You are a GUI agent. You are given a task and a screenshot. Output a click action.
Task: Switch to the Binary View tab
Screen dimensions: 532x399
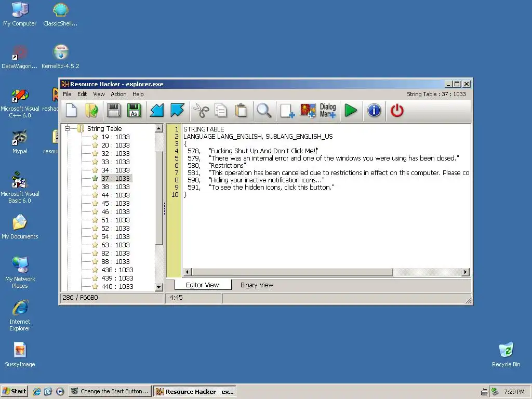(x=257, y=285)
